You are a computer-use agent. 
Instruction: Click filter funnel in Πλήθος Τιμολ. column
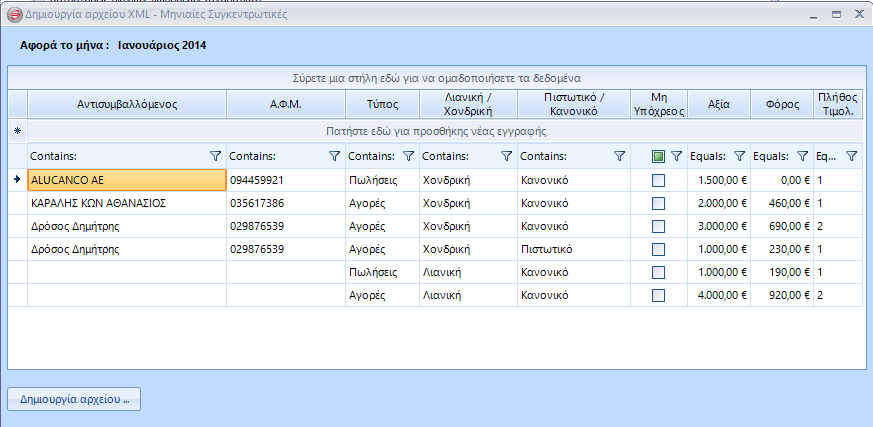(x=851, y=156)
